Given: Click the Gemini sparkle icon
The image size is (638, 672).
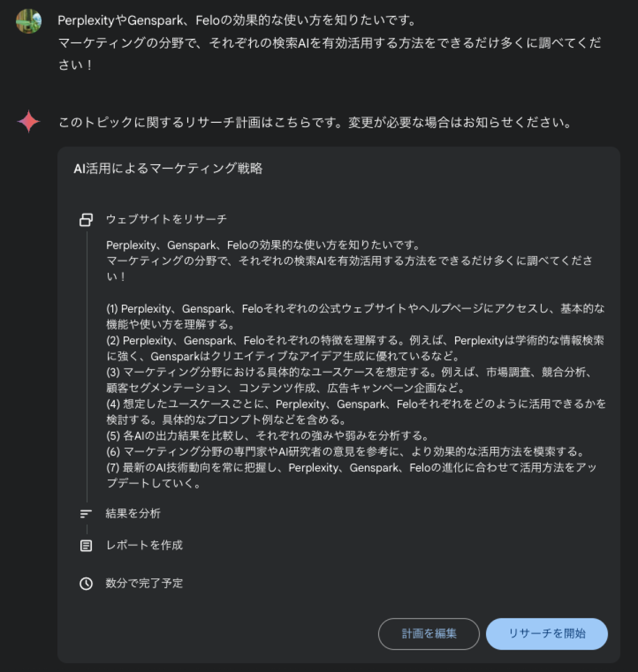Looking at the screenshot, I should point(29,122).
